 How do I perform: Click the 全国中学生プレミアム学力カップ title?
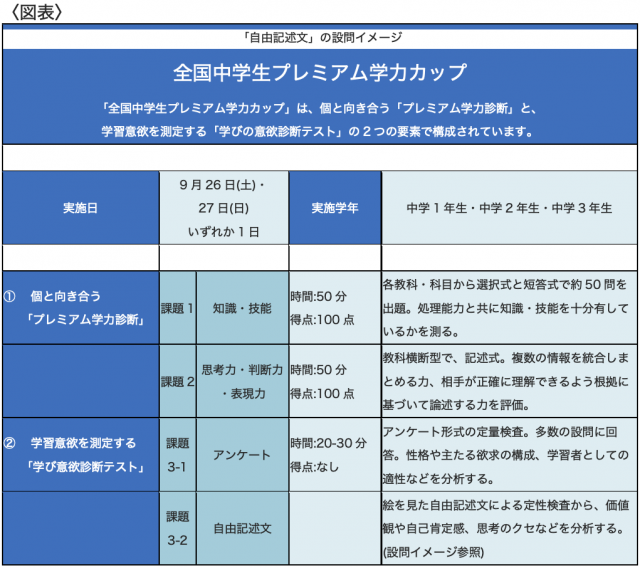(320, 73)
